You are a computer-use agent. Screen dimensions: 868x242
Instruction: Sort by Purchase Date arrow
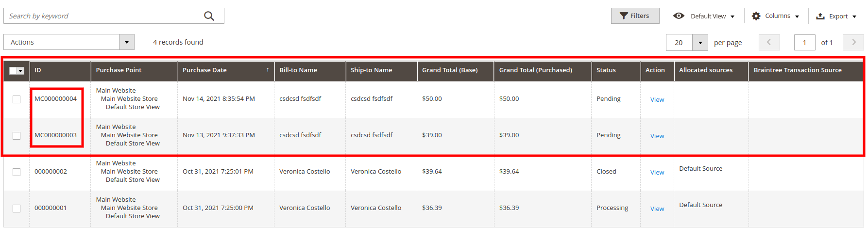pyautogui.click(x=268, y=70)
